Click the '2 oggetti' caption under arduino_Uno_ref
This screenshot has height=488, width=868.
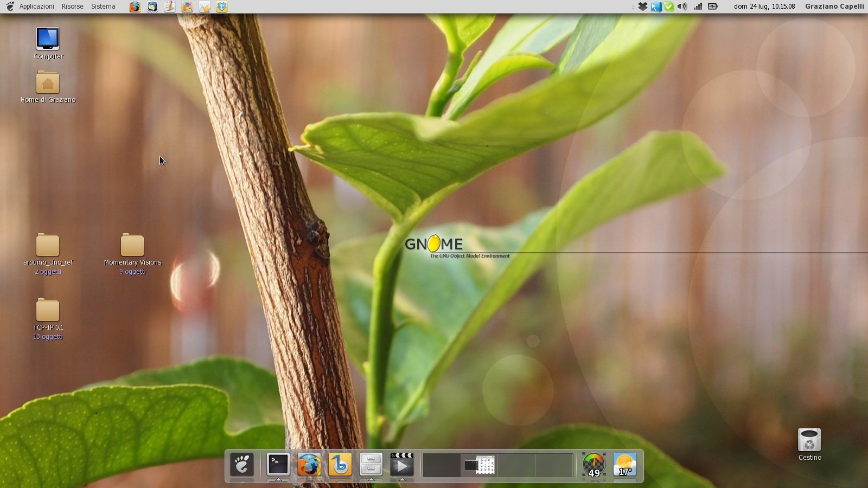(x=48, y=272)
